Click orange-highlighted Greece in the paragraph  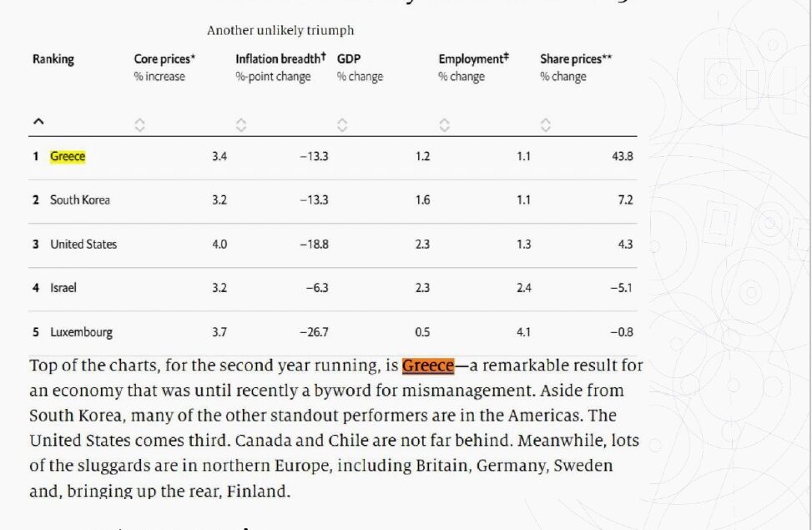point(427,366)
